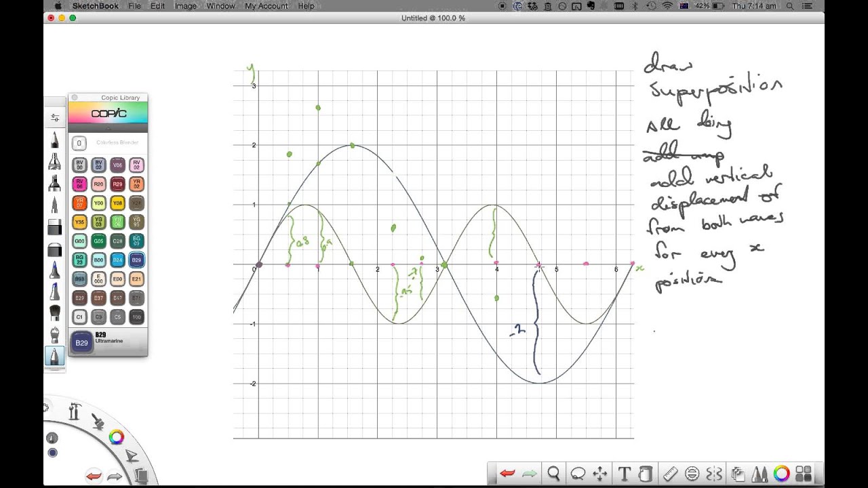The width and height of the screenshot is (868, 488).
Task: Select the hard eraser in brush strip
Action: click(x=55, y=227)
